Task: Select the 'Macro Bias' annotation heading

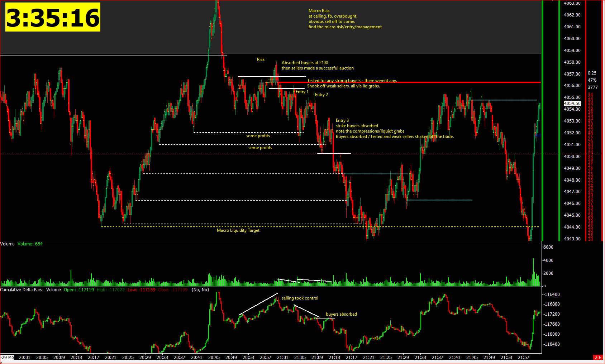Action: tap(319, 11)
